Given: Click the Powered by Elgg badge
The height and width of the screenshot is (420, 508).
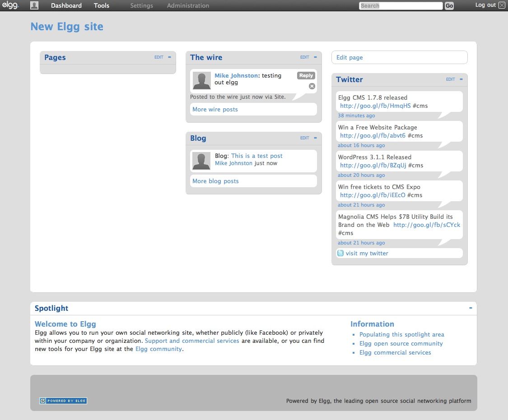Looking at the screenshot, I should click(x=63, y=401).
